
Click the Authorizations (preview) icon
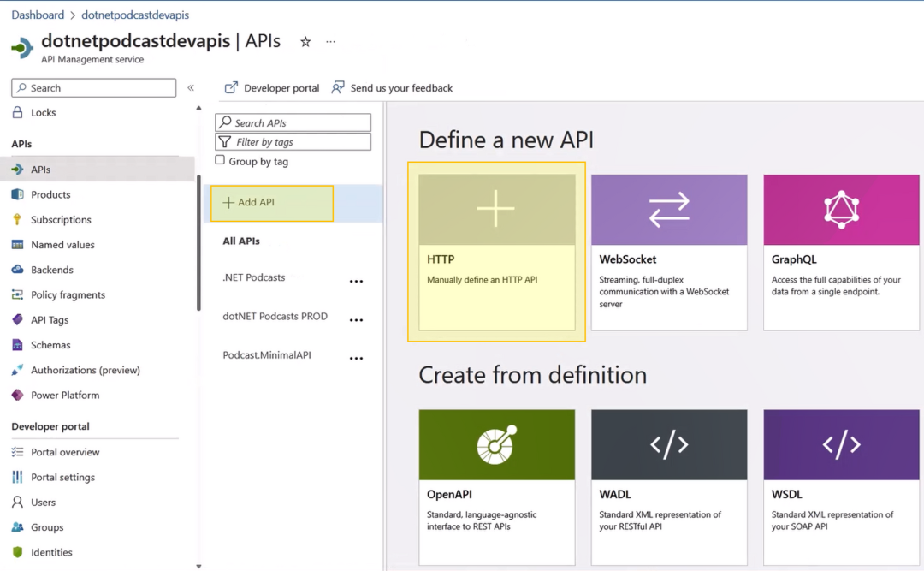[18, 370]
